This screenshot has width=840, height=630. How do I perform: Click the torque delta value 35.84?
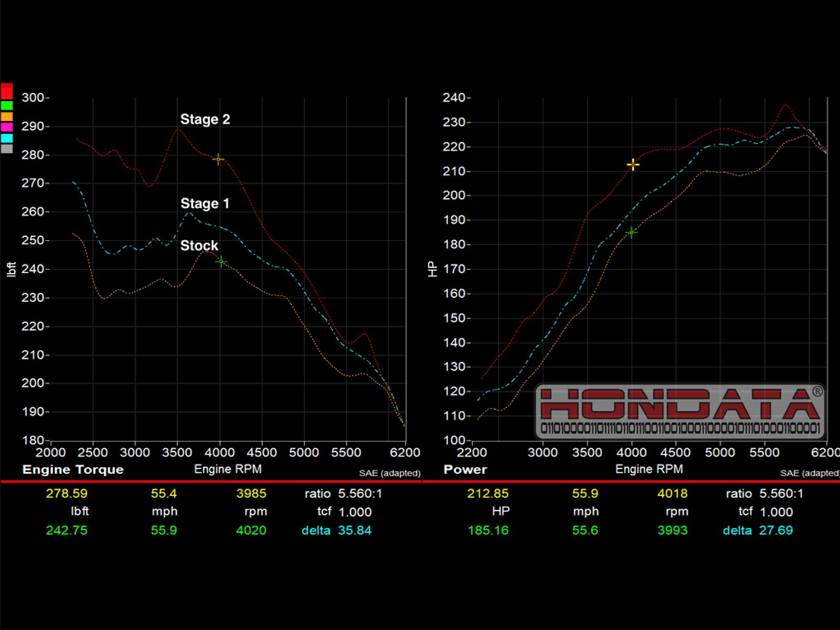(355, 530)
